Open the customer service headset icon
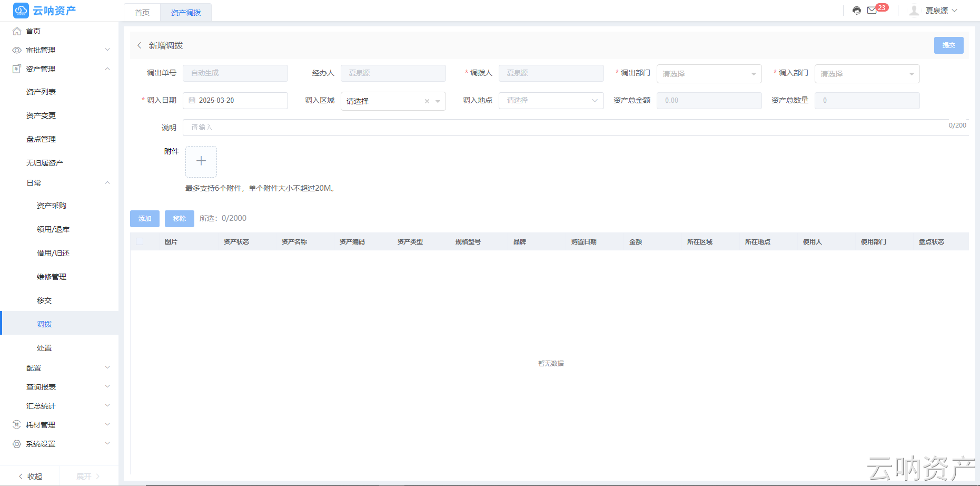 [x=857, y=11]
